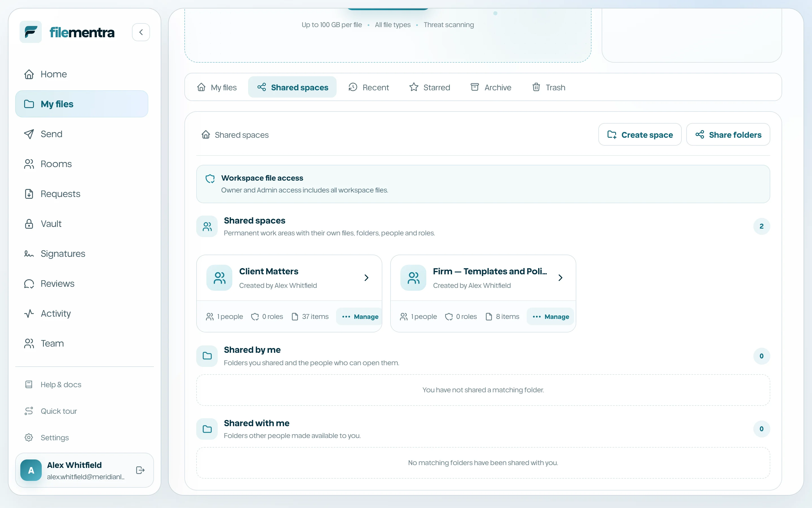Switch to the My files tab
This screenshot has width=812, height=508.
click(217, 87)
